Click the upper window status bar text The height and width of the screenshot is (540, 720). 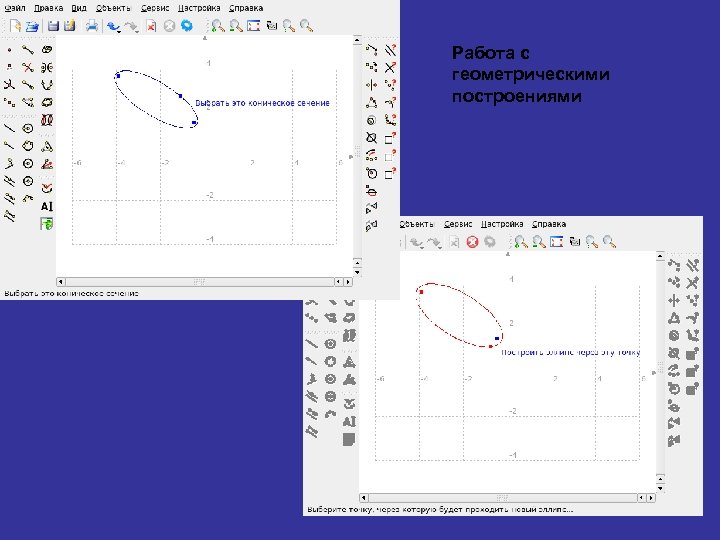72,293
